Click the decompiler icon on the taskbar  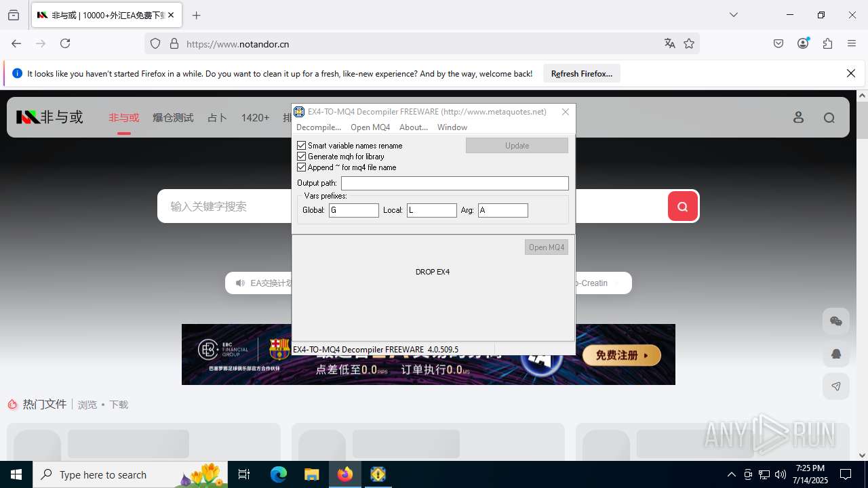(x=378, y=474)
